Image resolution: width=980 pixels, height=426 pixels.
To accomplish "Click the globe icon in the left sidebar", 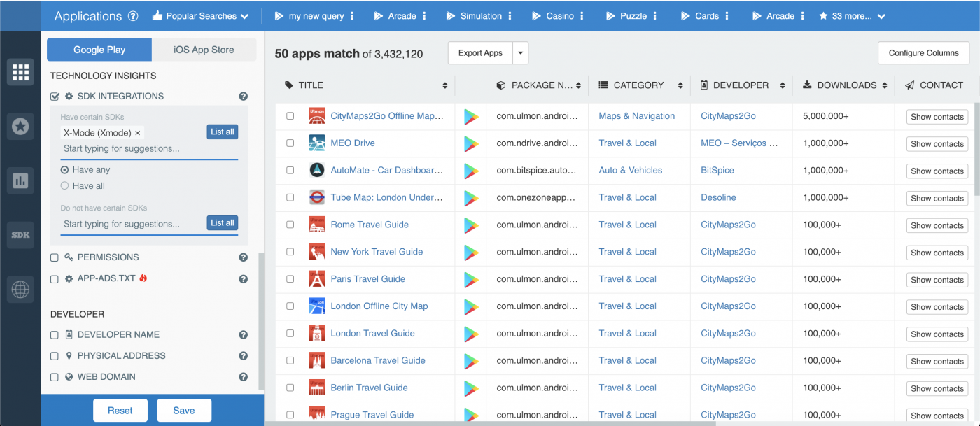I will coord(20,290).
